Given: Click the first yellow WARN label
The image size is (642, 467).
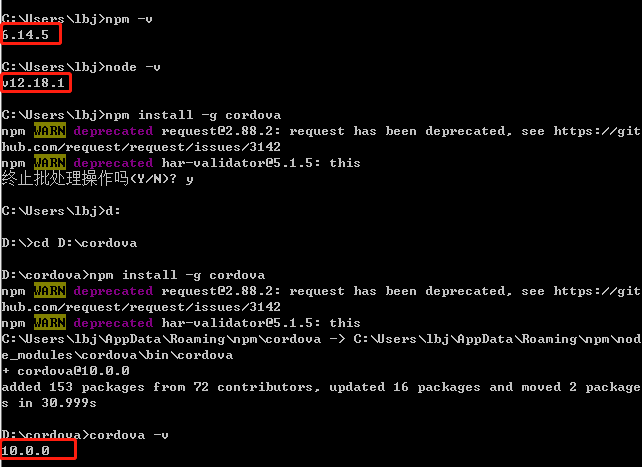Looking at the screenshot, I should coord(49,131).
